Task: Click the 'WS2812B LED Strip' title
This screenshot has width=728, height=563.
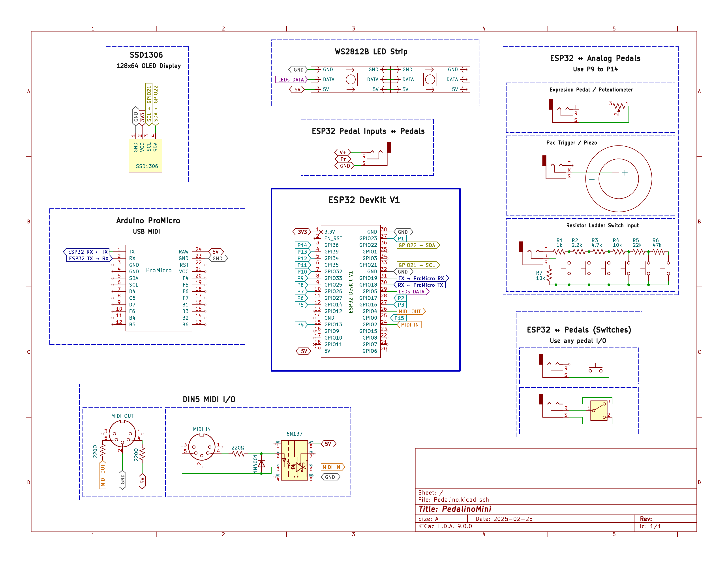Action: (x=371, y=52)
